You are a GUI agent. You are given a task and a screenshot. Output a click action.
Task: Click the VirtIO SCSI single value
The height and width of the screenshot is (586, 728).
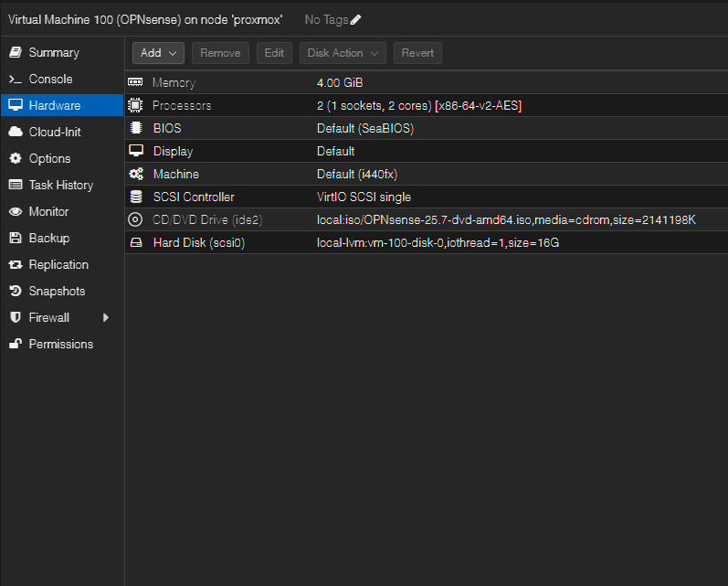coord(364,197)
